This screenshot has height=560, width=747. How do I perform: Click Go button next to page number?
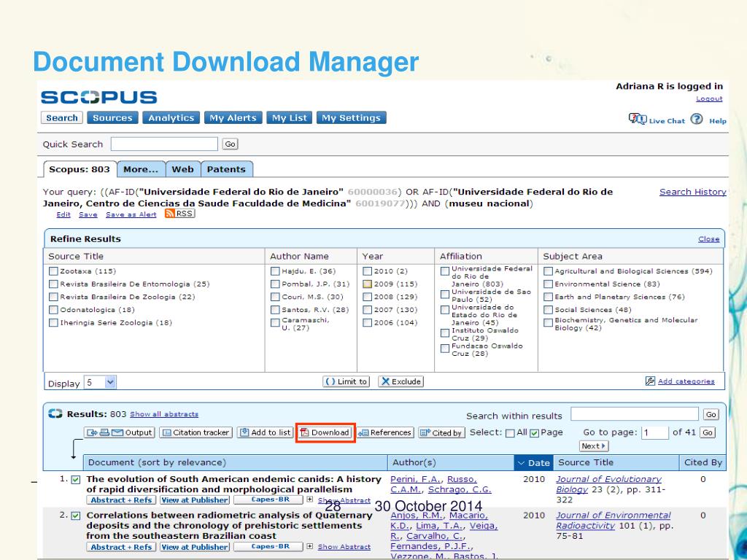708,432
